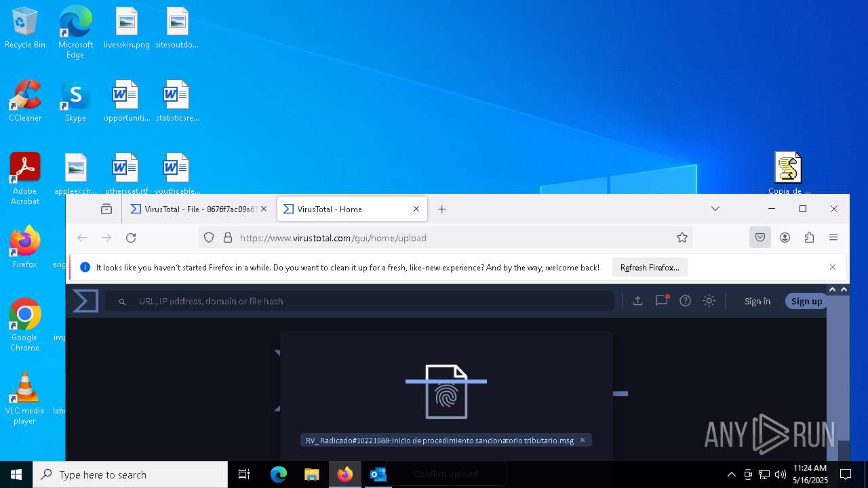Click Type here to search box
868x488 pixels.
coord(130,474)
